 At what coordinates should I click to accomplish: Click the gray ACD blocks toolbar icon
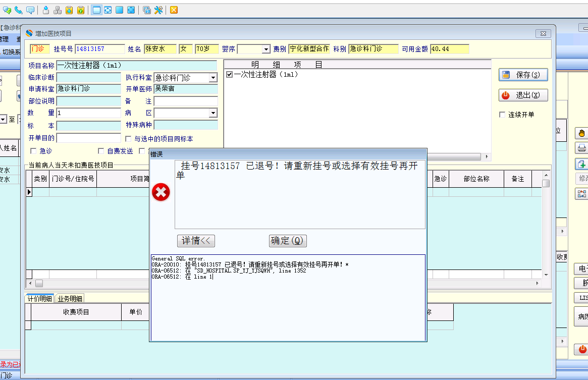(x=58, y=10)
